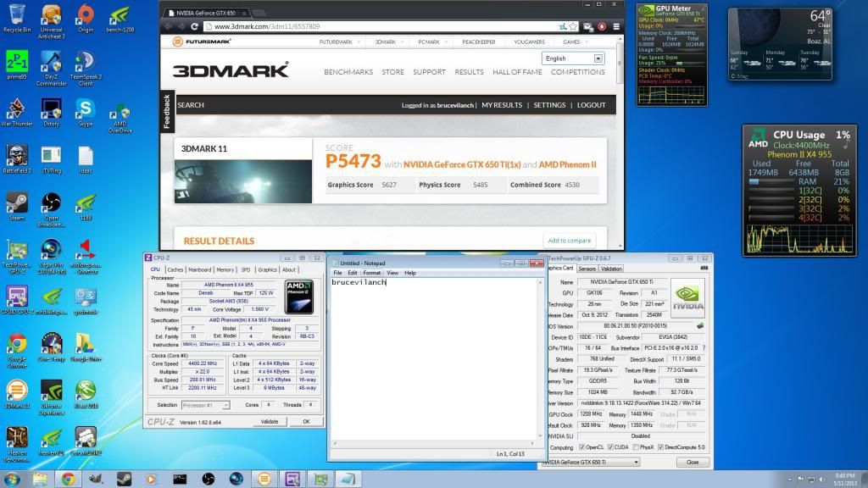Expand the 3DMARK top navigation menu
The height and width of the screenshot is (488, 868).
(x=388, y=42)
